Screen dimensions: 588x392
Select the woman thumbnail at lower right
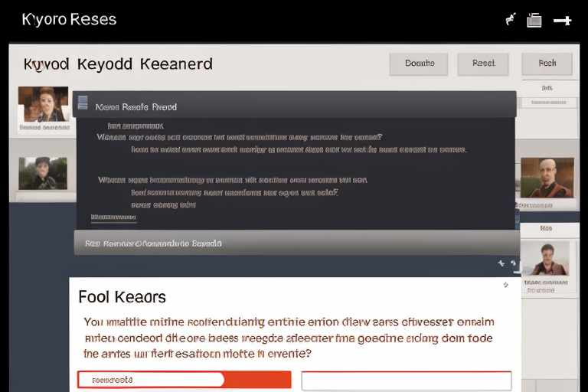[x=547, y=259]
